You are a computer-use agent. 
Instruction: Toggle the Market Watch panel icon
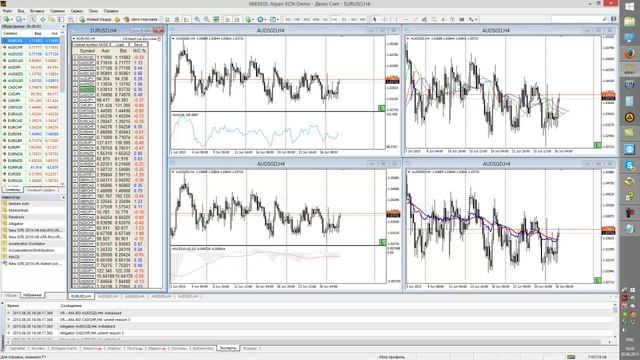pyautogui.click(x=33, y=19)
